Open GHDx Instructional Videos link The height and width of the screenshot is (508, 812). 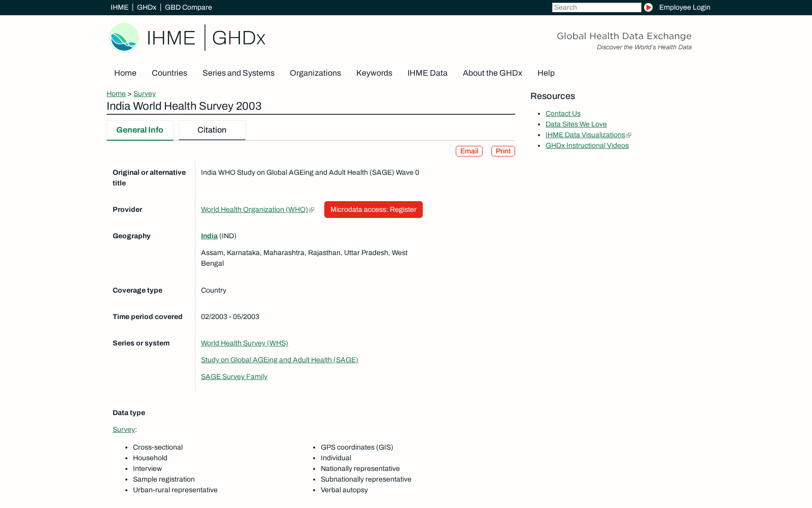pyautogui.click(x=587, y=145)
